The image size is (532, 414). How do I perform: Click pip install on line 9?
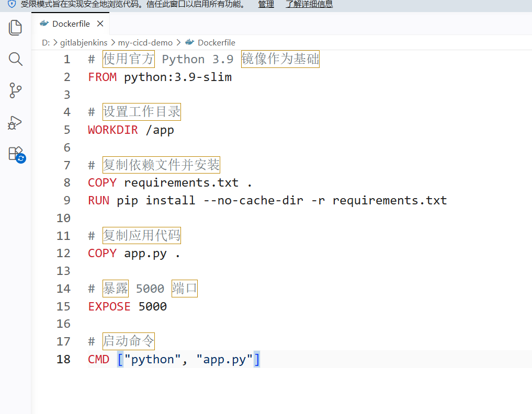[x=156, y=201]
